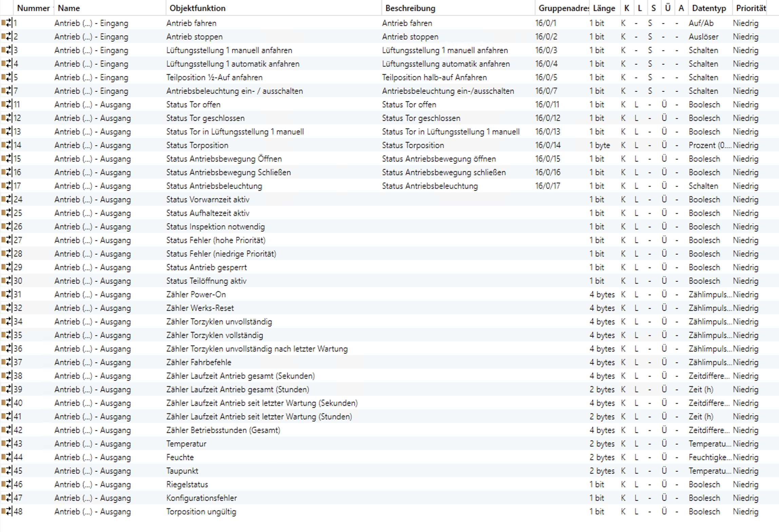Image resolution: width=779 pixels, height=532 pixels.
Task: Select the icon of object number 7
Action: click(x=6, y=91)
